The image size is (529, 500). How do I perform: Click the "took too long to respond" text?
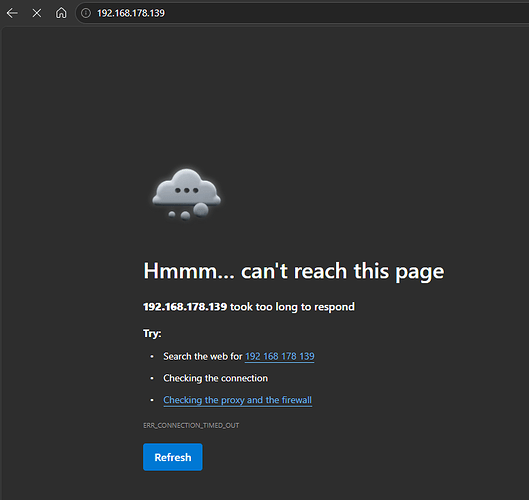(292, 307)
